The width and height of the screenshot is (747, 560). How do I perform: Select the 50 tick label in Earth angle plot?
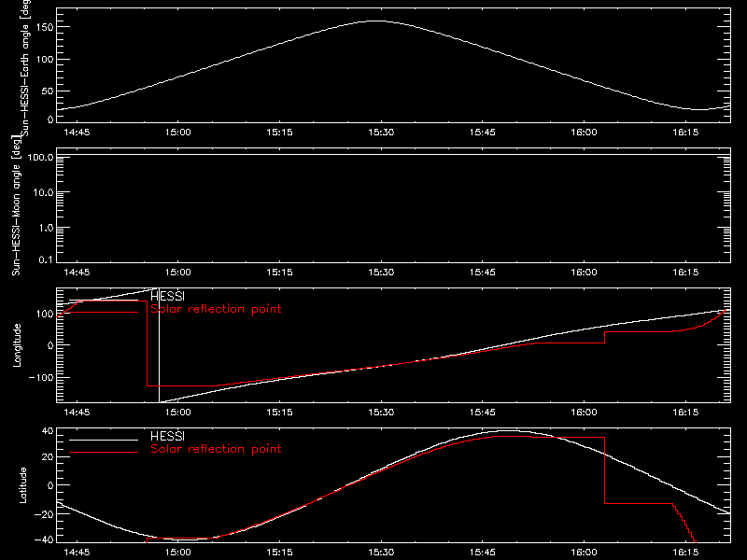click(48, 91)
